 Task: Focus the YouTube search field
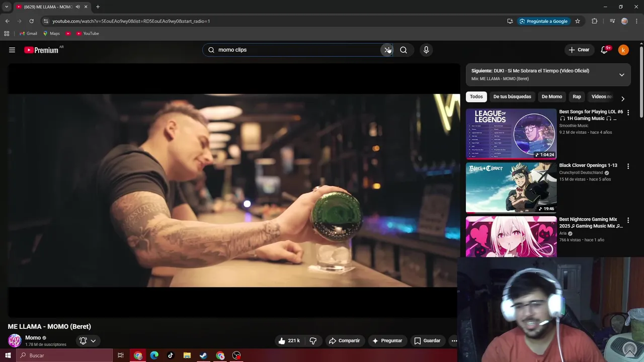click(298, 50)
